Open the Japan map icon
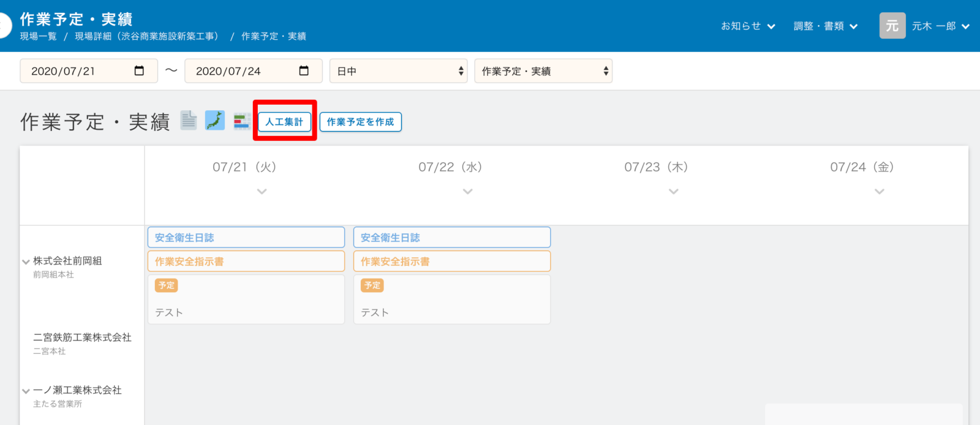The height and width of the screenshot is (425, 980). click(x=215, y=121)
